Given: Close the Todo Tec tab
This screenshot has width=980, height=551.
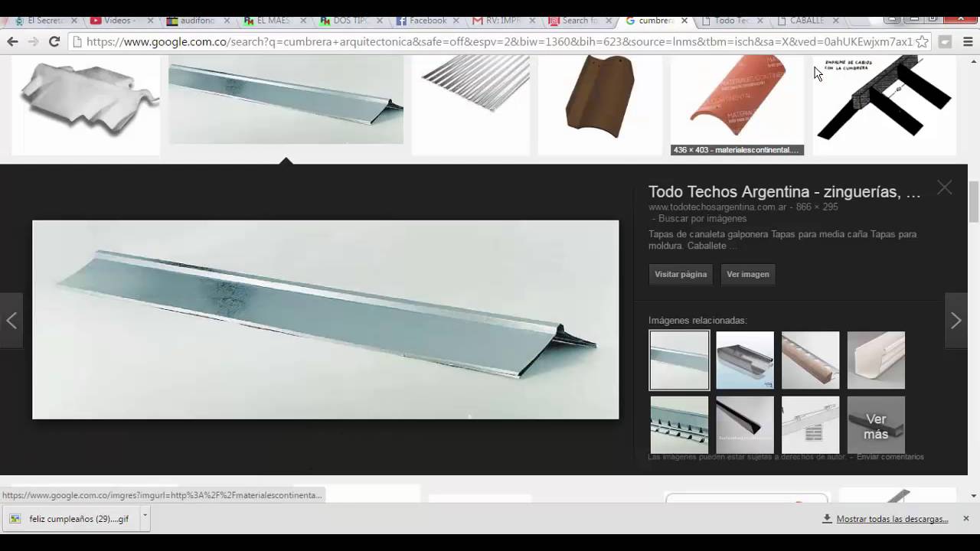Looking at the screenshot, I should (x=761, y=21).
